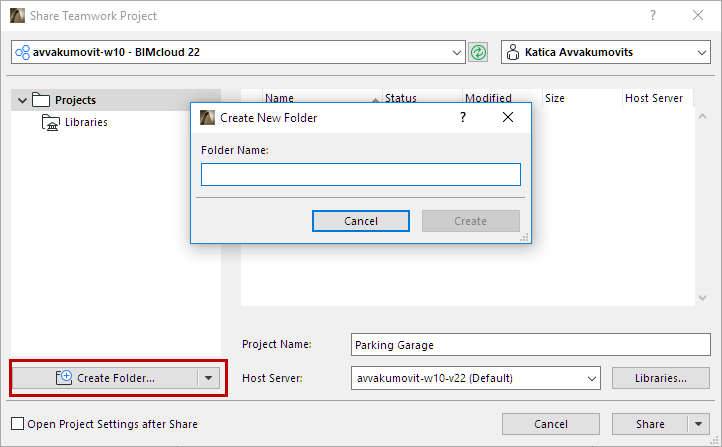
Task: Click Cancel in Create New Folder dialog
Action: pyautogui.click(x=361, y=221)
